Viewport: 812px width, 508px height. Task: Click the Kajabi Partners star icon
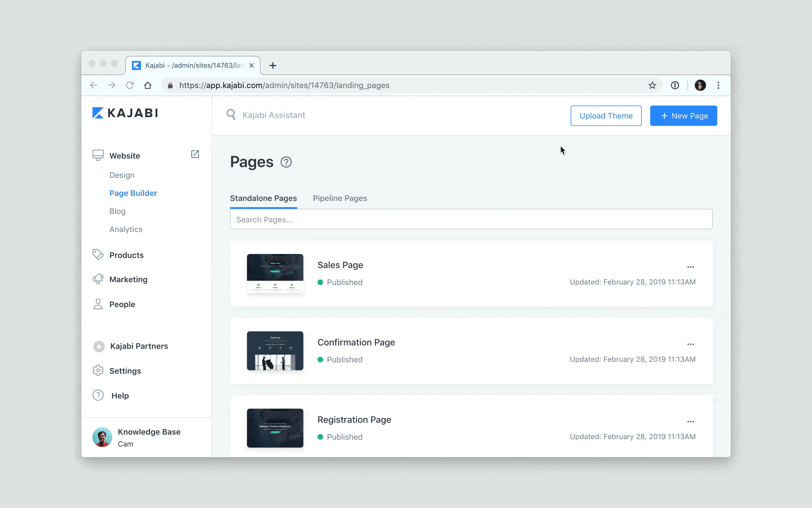99,346
